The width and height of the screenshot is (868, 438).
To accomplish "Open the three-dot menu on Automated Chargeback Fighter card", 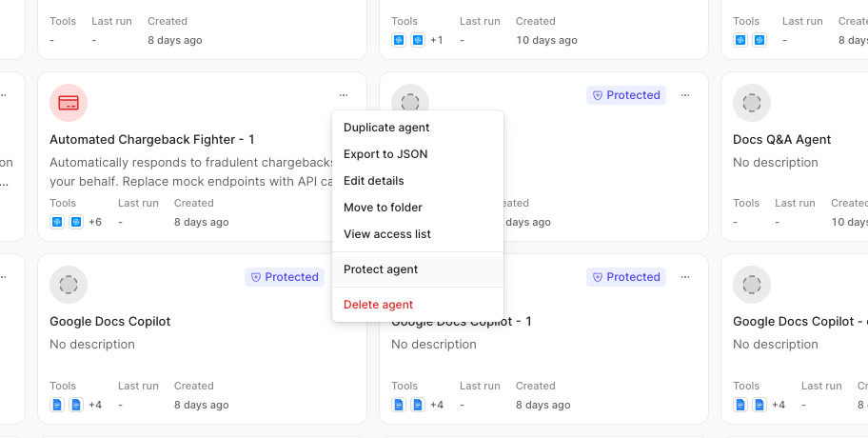I will [x=344, y=95].
